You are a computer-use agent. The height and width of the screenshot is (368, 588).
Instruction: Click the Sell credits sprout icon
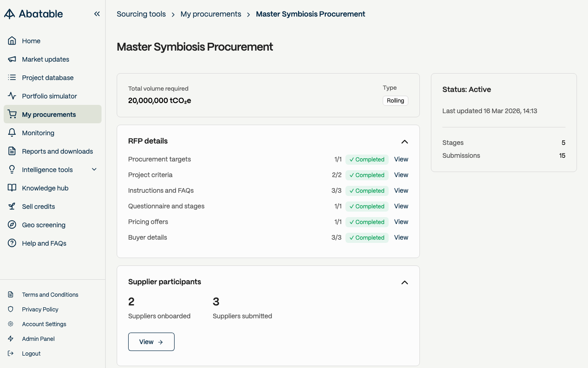pos(12,207)
